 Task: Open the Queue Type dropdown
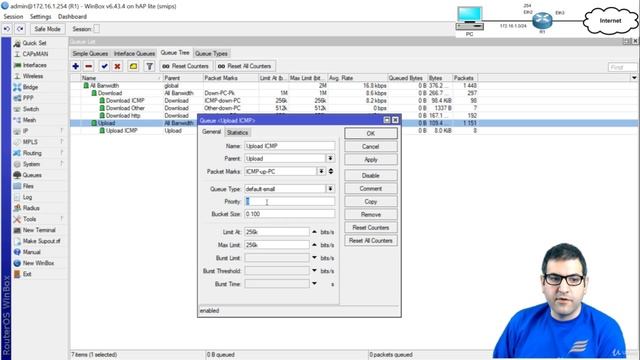click(x=330, y=189)
